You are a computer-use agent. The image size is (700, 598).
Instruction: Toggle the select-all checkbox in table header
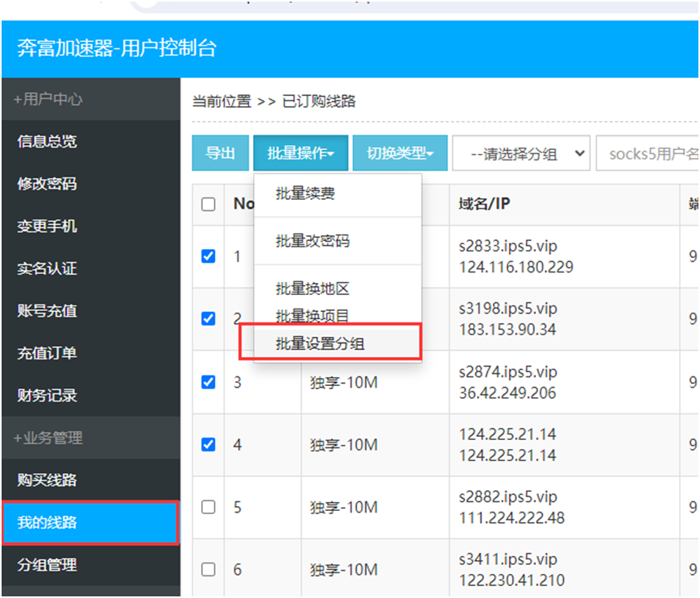coord(209,204)
